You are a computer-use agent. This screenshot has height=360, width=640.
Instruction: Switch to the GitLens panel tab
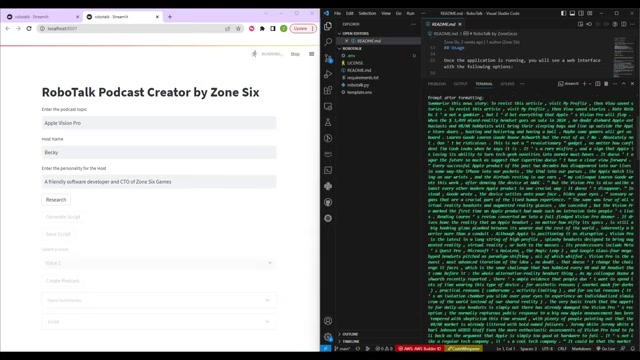click(x=507, y=84)
